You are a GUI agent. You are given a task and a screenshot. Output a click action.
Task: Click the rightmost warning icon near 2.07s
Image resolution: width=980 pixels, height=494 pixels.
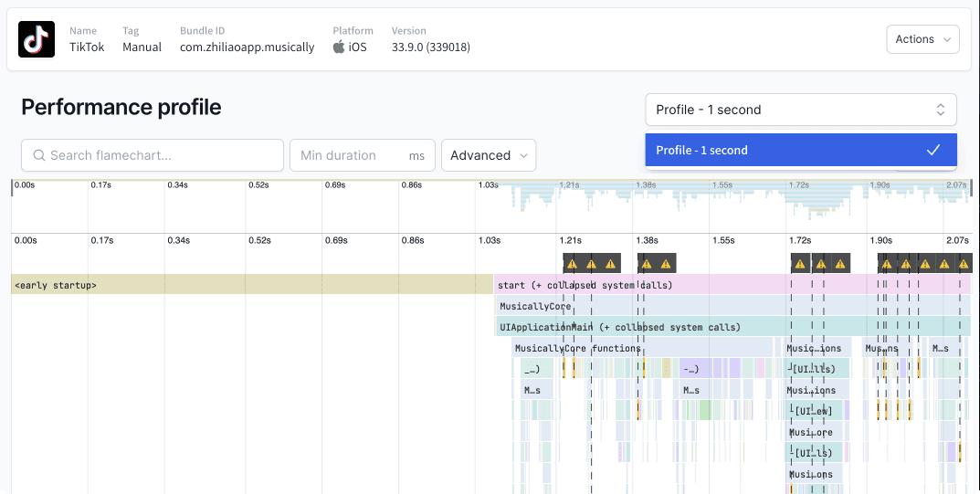click(x=964, y=264)
